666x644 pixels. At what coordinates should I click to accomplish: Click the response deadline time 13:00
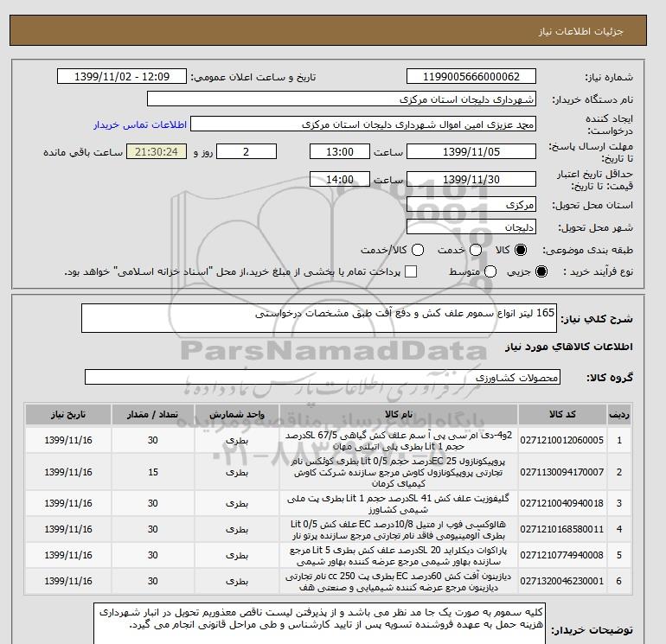click(x=340, y=151)
